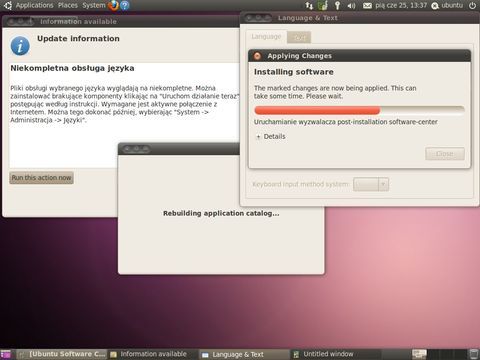Open the Applications menu
480x360 pixels.
[x=34, y=5]
